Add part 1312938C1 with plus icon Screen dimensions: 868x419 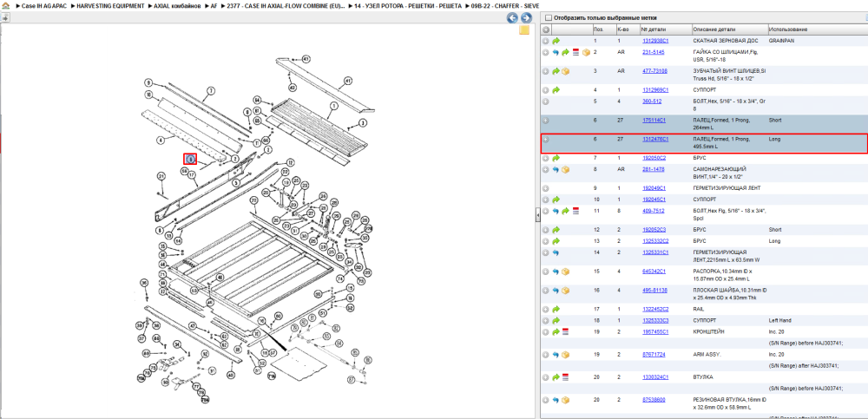point(546,41)
